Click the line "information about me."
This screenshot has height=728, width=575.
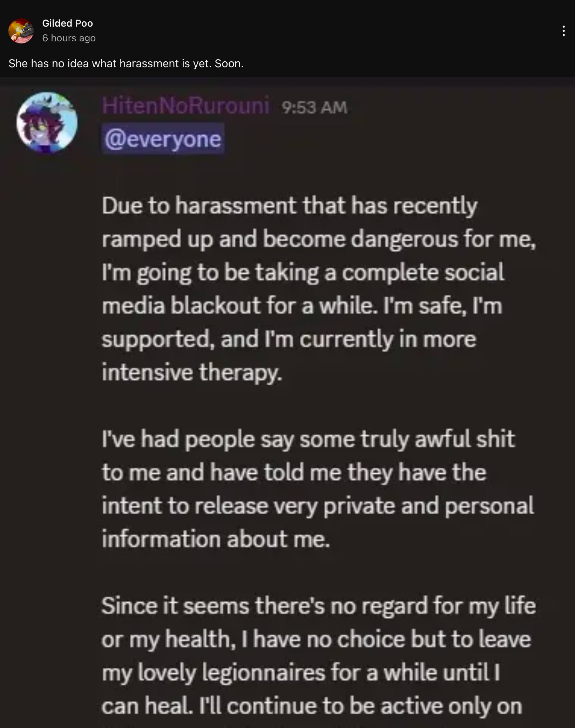(216, 539)
